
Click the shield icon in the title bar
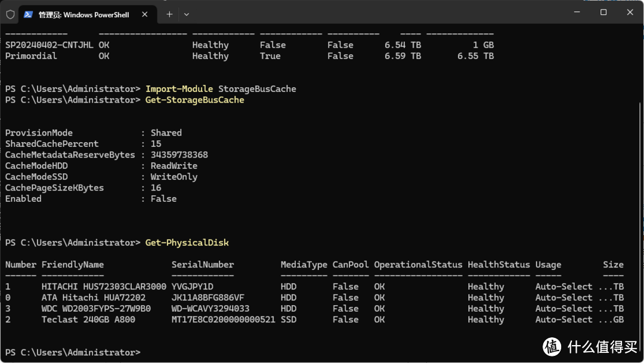(x=10, y=15)
